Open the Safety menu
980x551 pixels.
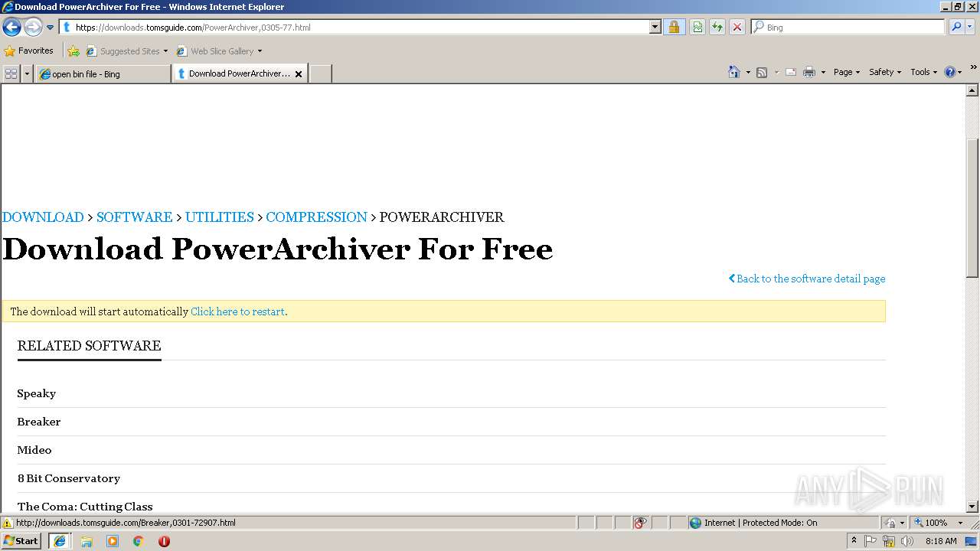click(x=885, y=72)
